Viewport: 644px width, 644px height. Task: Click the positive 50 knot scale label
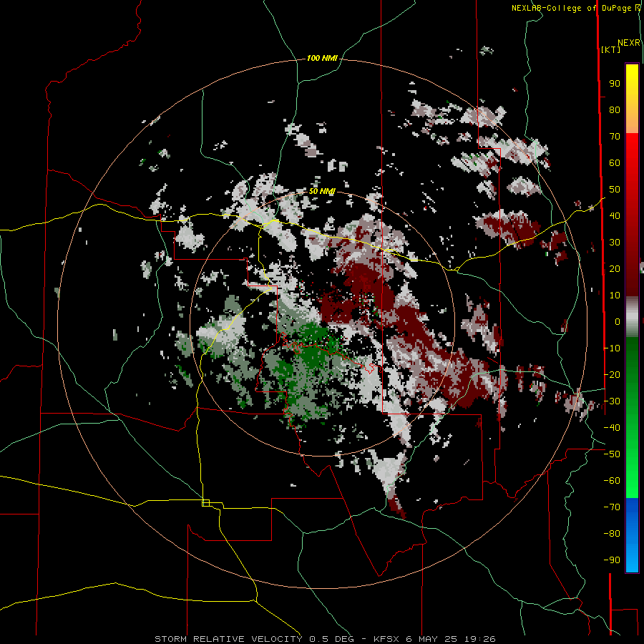click(x=615, y=190)
